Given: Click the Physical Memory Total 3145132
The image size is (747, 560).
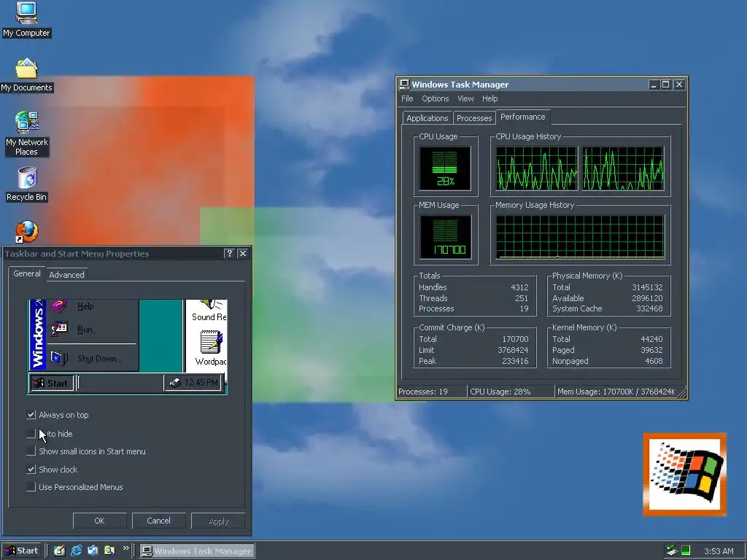Looking at the screenshot, I should (647, 287).
